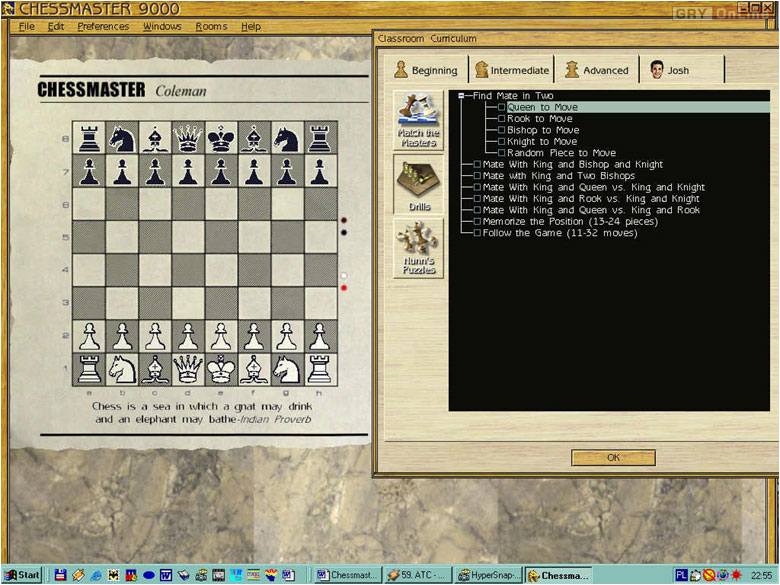
Task: Switch to the Josh tab
Action: click(682, 70)
